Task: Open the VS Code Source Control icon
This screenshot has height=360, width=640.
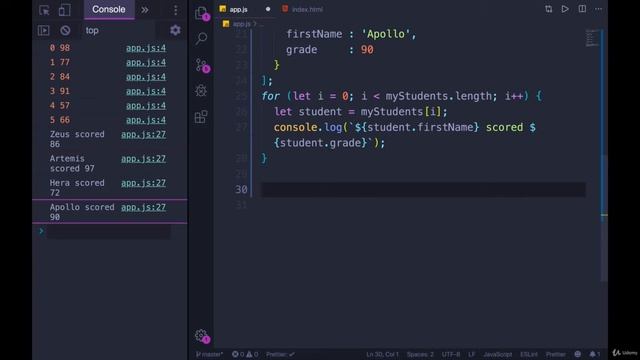Action: click(202, 65)
